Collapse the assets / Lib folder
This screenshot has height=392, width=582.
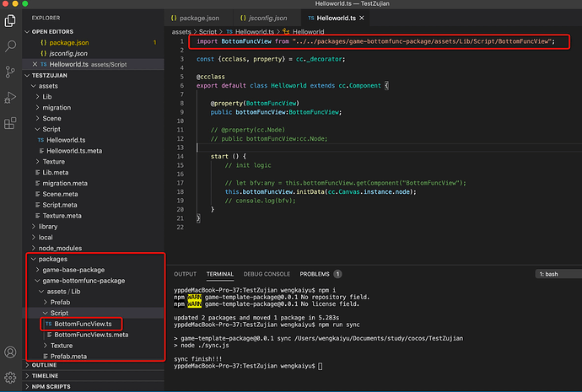pyautogui.click(x=41, y=292)
